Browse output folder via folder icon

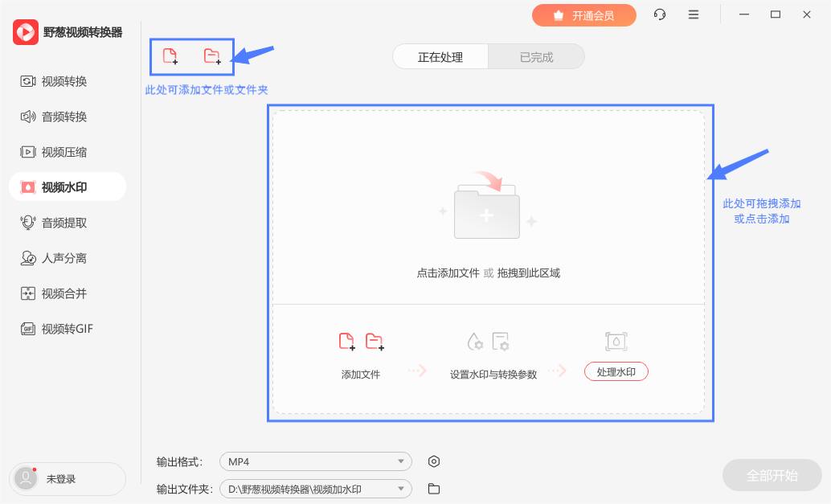[433, 489]
